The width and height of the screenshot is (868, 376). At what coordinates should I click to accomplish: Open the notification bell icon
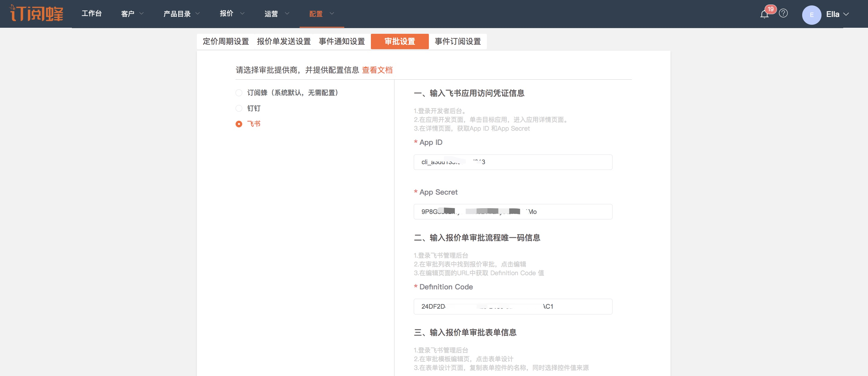coord(764,14)
